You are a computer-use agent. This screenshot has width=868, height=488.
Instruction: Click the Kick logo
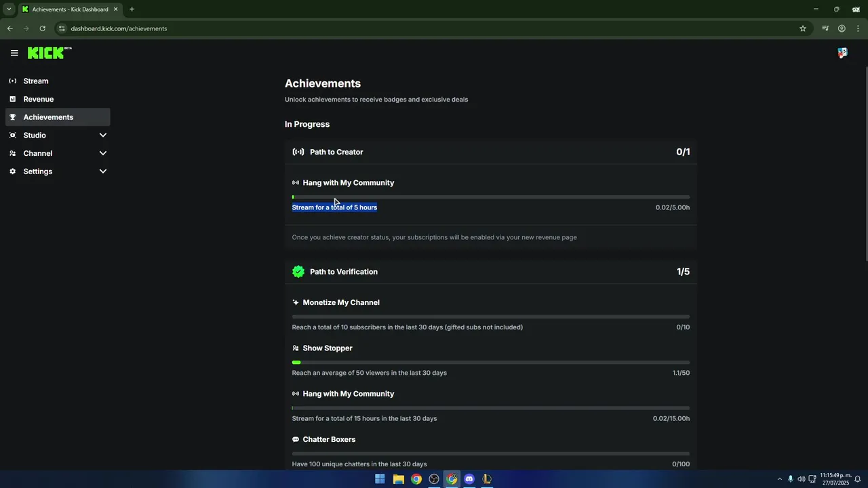(49, 53)
